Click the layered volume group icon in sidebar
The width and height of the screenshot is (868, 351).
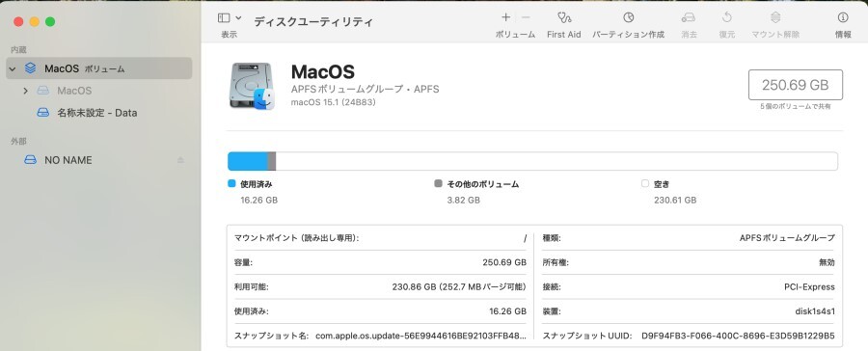pyautogui.click(x=31, y=68)
